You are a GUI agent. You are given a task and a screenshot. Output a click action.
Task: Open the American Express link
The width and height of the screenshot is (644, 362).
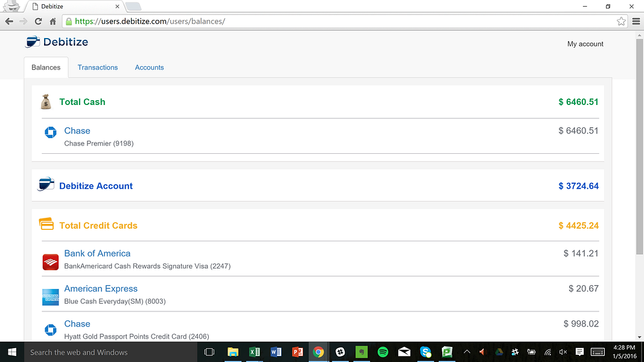(x=101, y=288)
